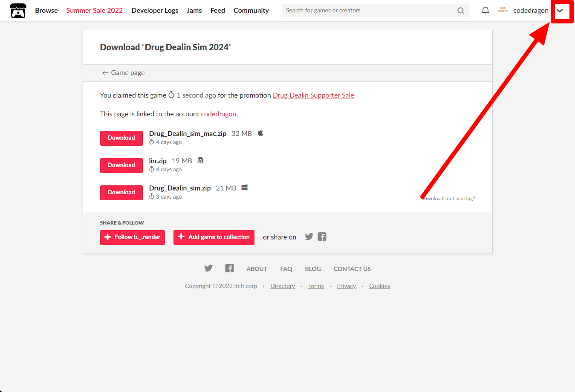Screen dimensions: 575x392
Task: Click the codedragon avatar image
Action: coord(503,10)
